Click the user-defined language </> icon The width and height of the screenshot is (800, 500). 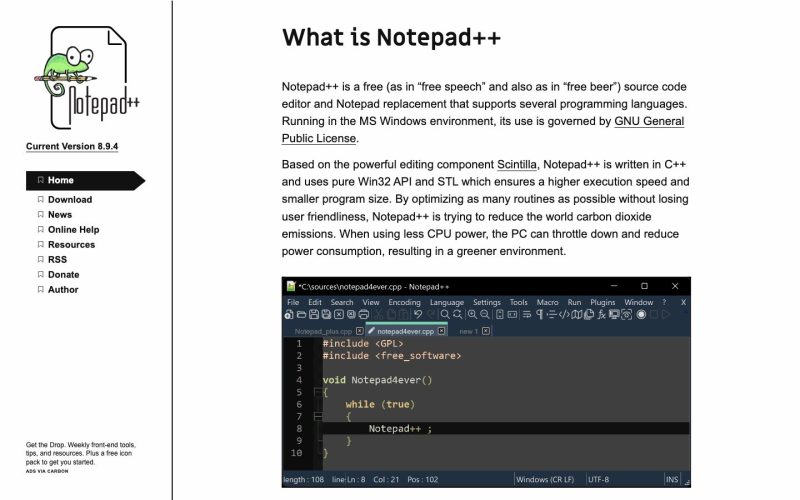pos(564,314)
